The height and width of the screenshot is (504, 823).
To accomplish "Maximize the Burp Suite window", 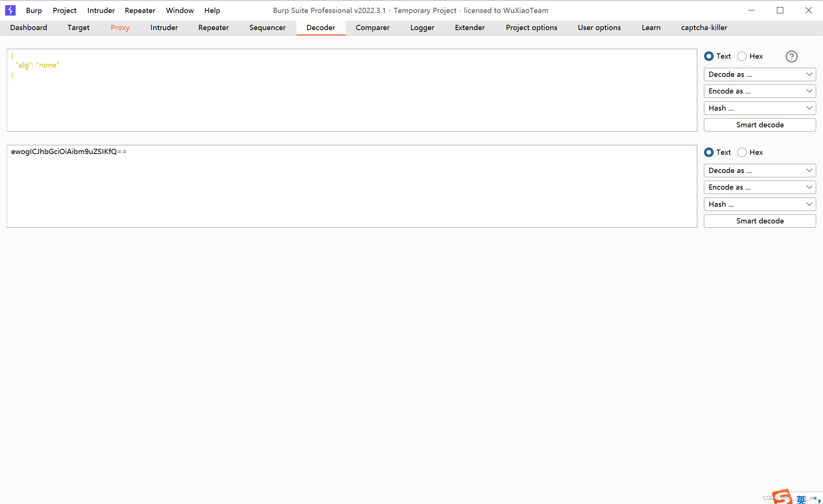I will pos(780,10).
